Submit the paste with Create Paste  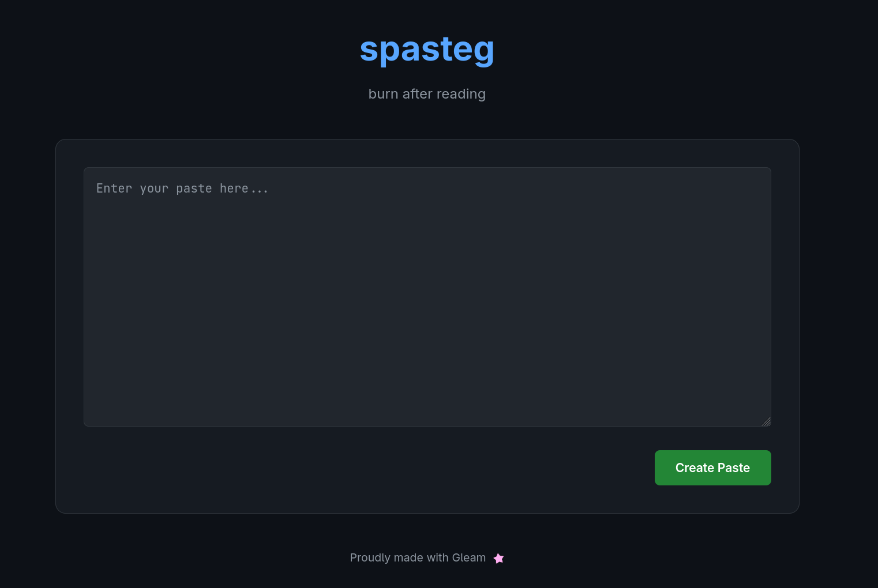(x=712, y=468)
